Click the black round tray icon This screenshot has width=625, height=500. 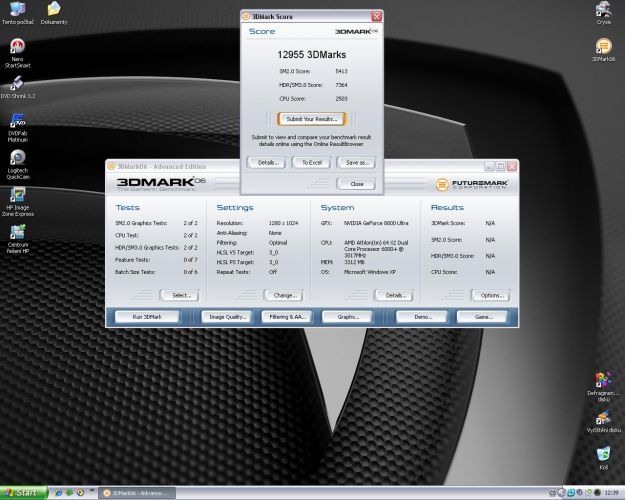point(597,493)
